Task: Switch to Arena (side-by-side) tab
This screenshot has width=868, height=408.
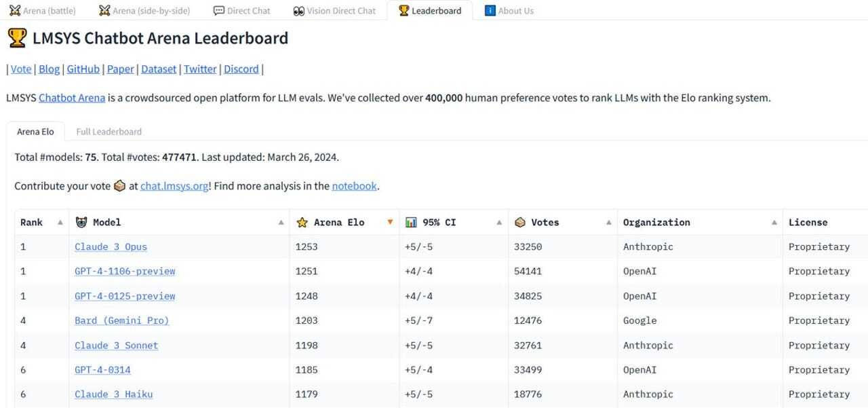Action: (x=144, y=11)
